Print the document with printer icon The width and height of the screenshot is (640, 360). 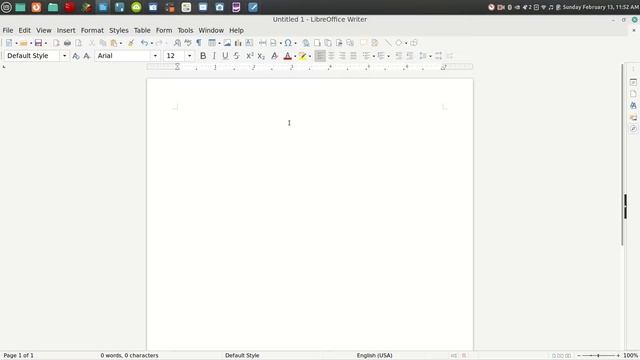[67, 43]
